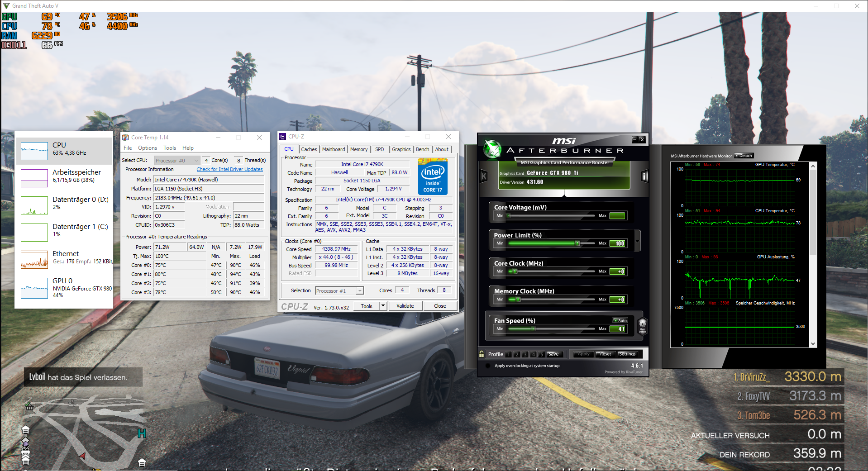Open CPU-Z processor Selection dropdown

coord(339,291)
